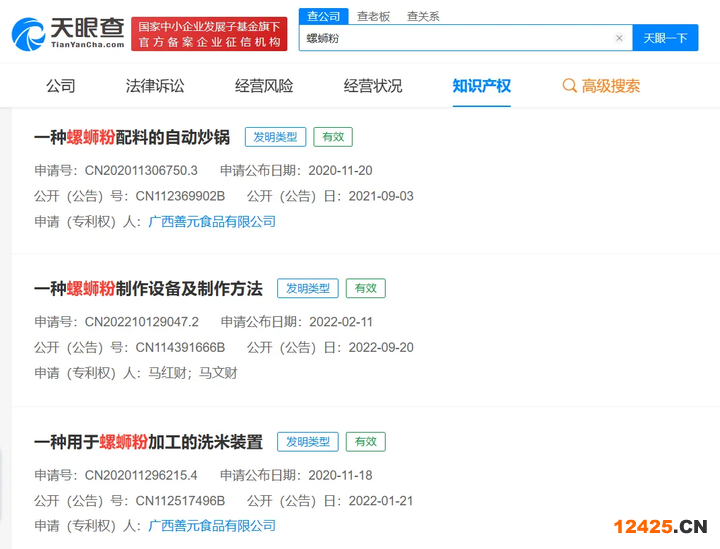The width and height of the screenshot is (720, 549).
Task: Open the 经营状况 tab
Action: tap(373, 86)
